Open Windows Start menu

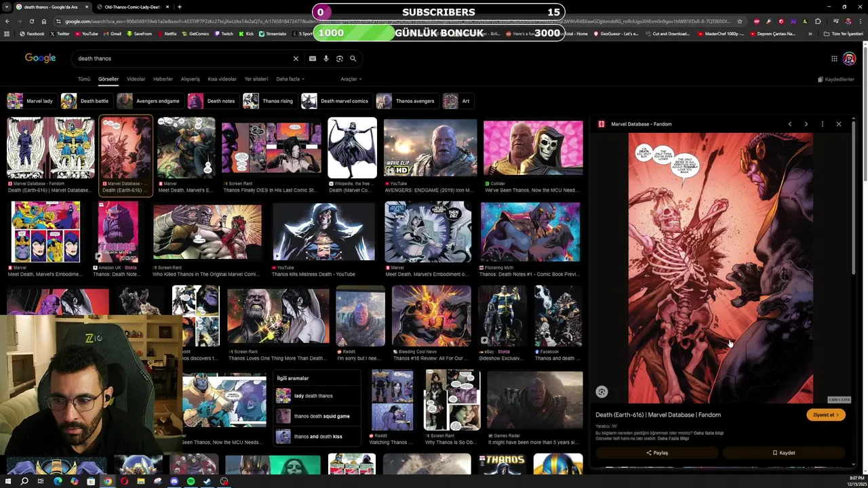click(x=7, y=481)
